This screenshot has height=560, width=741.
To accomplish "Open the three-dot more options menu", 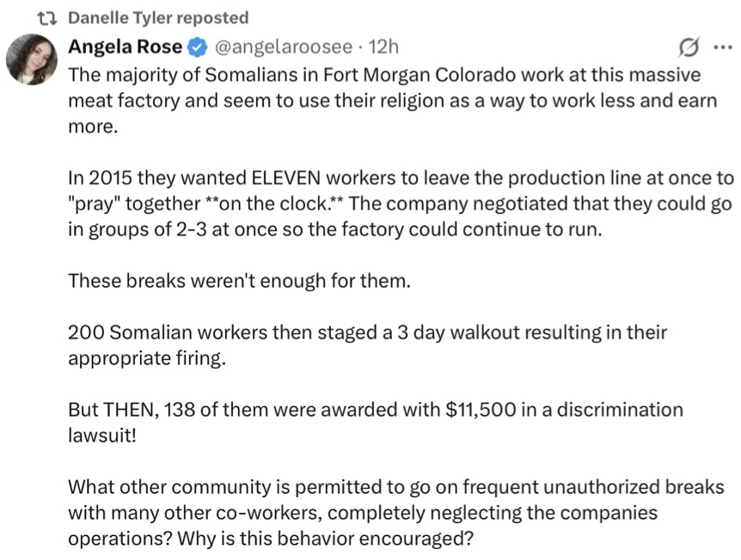I will [x=721, y=46].
